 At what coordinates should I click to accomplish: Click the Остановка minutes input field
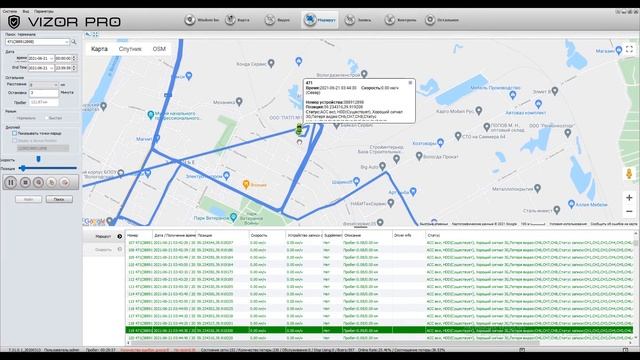tap(44, 93)
